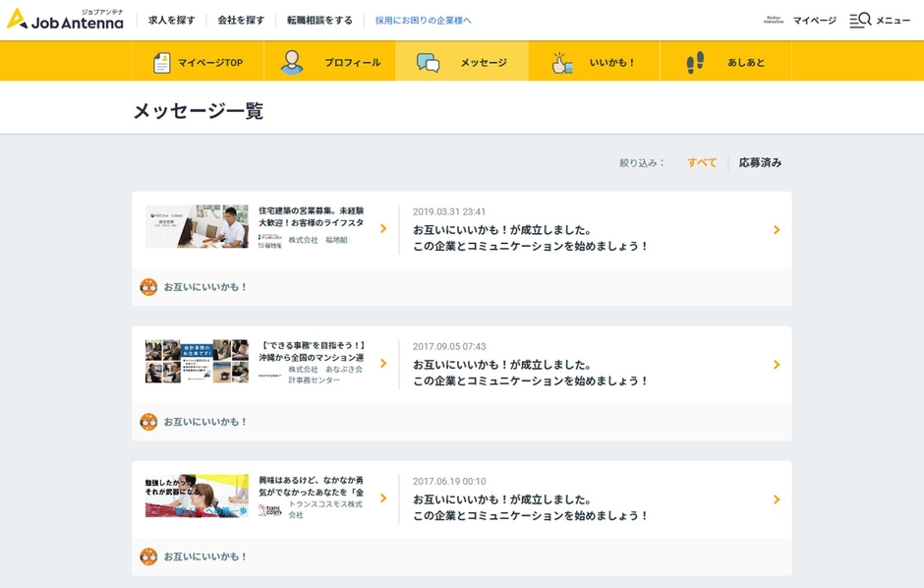Expand the 福地組 message via its chevron
Image resolution: width=924 pixels, height=588 pixels.
tap(777, 230)
